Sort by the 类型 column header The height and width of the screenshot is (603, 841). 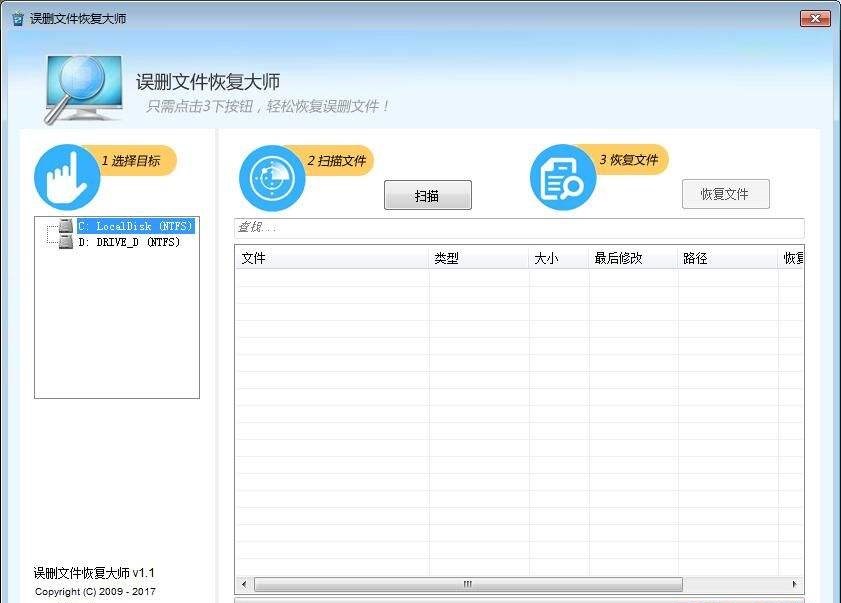[x=478, y=258]
